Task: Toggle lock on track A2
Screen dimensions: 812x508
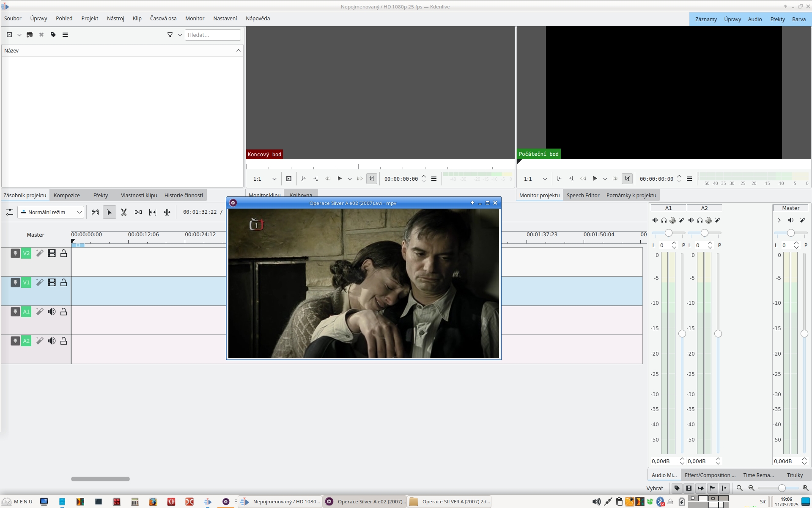Action: tap(63, 341)
